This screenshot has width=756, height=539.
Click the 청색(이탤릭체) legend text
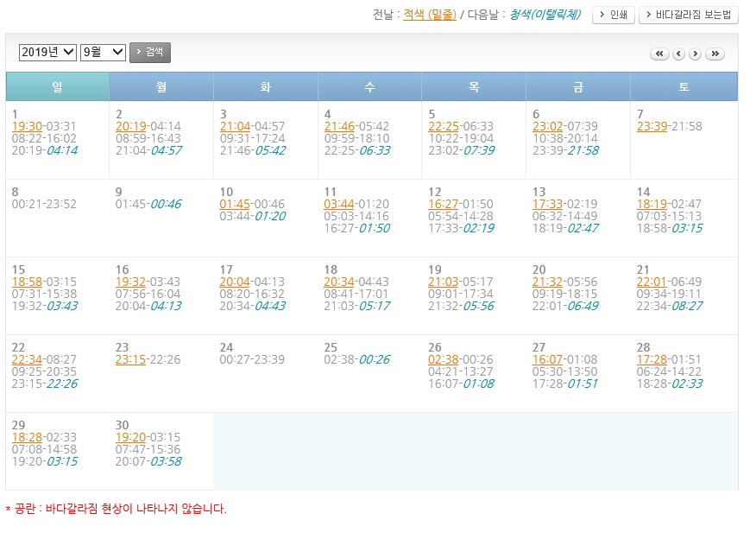coord(545,15)
